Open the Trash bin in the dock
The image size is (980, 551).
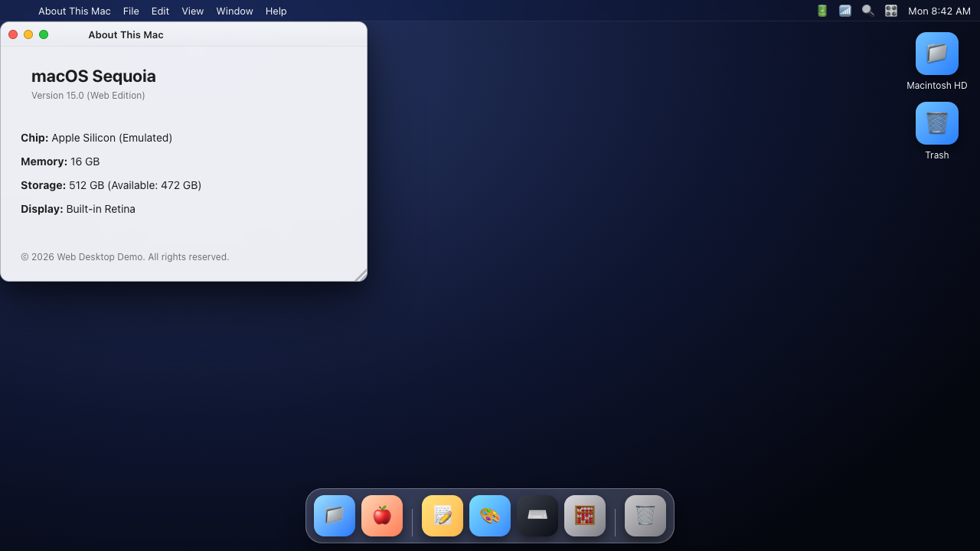coord(645,516)
